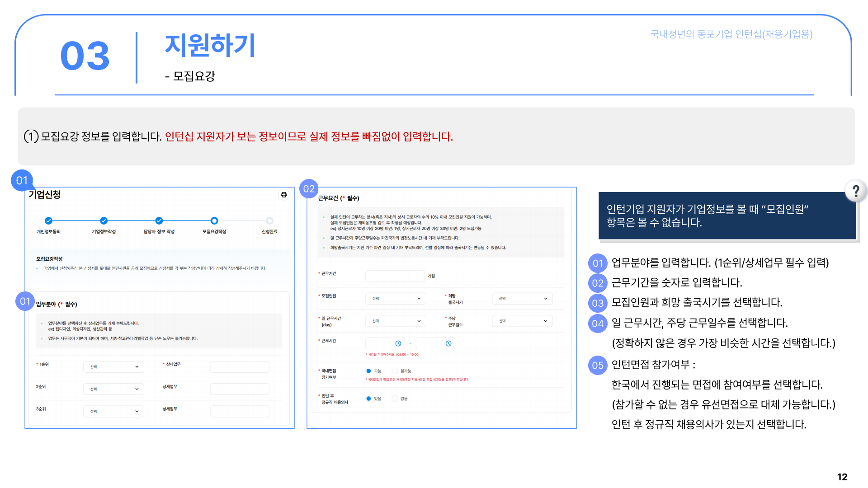
Task: Click the 개인정보동의 step checkmark
Action: (x=48, y=221)
